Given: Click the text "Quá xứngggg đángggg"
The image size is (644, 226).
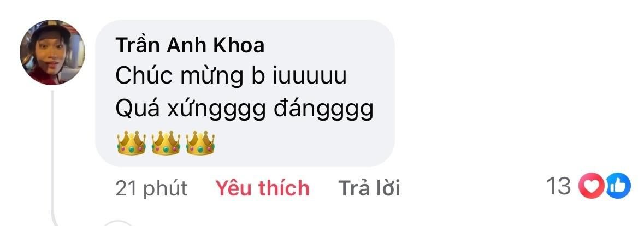Looking at the screenshot, I should 244,110.
